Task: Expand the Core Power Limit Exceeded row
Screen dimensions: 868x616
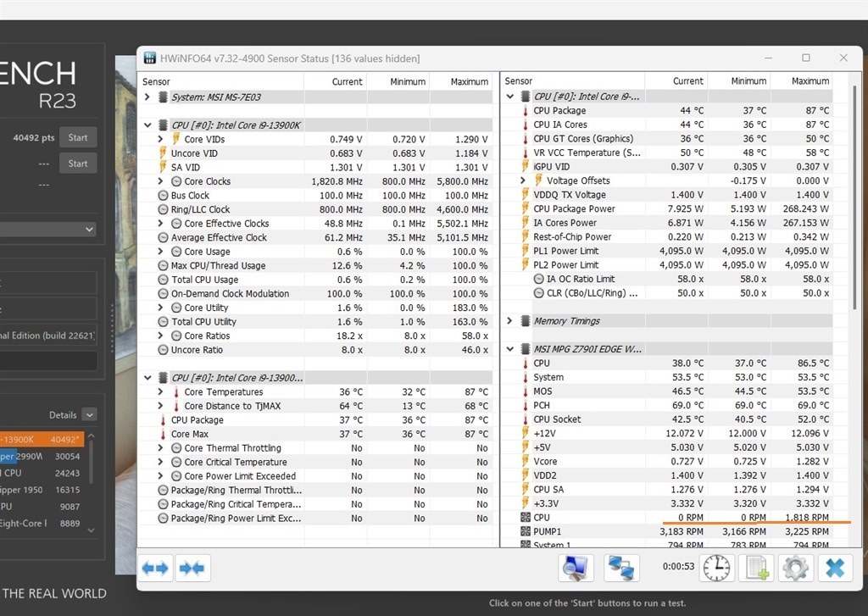Action: click(160, 476)
